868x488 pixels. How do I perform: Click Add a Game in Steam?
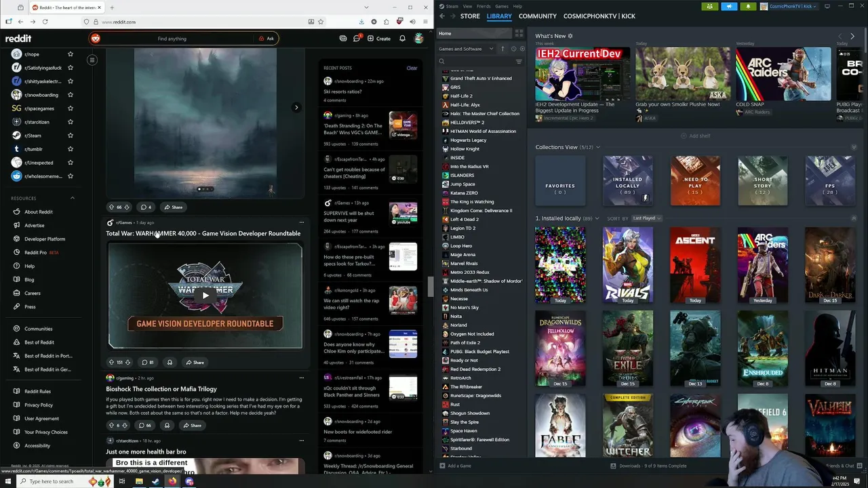(455, 466)
